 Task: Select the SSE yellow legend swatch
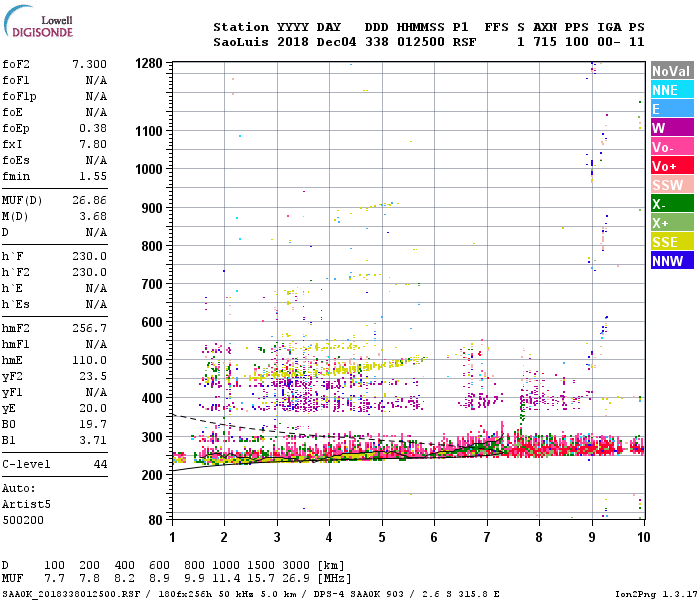point(672,242)
